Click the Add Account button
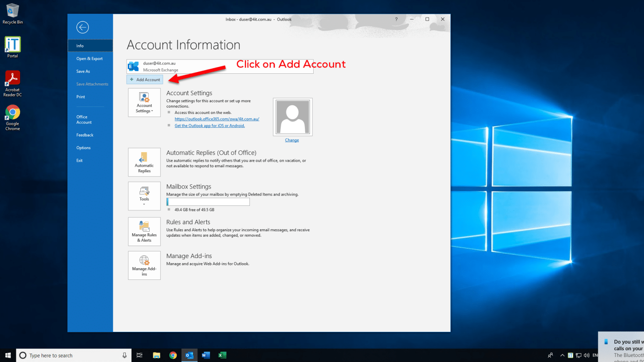The width and height of the screenshot is (644, 362). (x=144, y=79)
